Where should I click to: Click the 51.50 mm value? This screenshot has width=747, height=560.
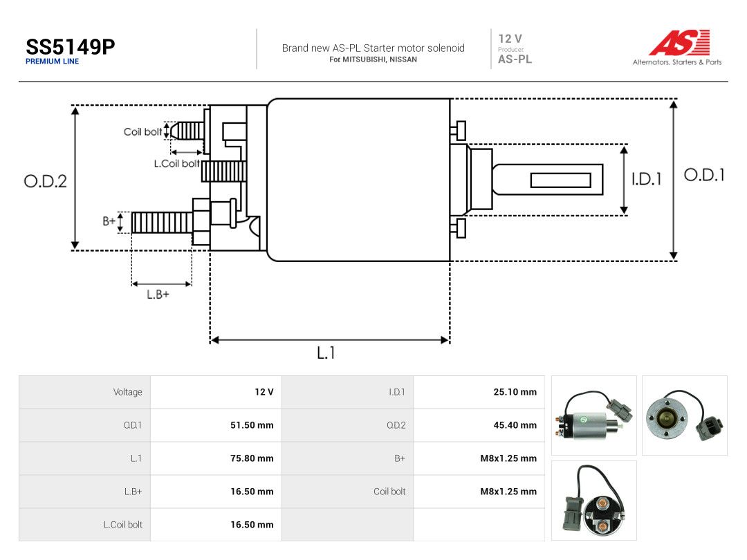tap(252, 425)
